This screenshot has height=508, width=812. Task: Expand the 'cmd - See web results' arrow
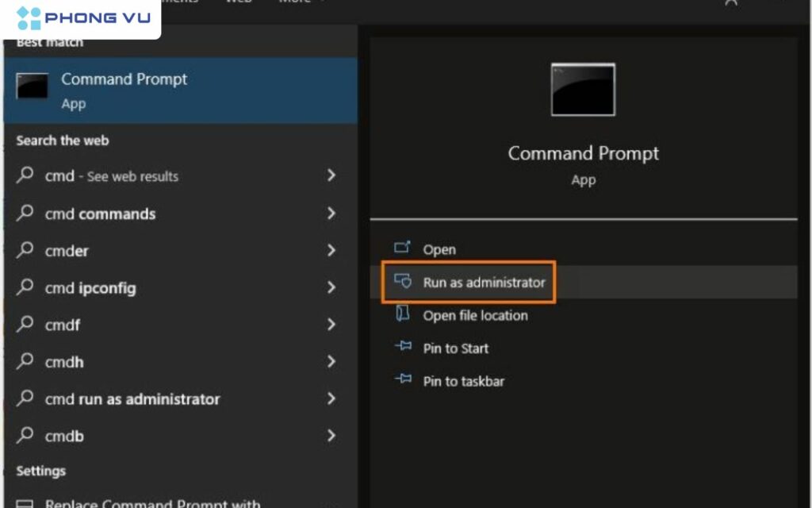pyautogui.click(x=331, y=175)
